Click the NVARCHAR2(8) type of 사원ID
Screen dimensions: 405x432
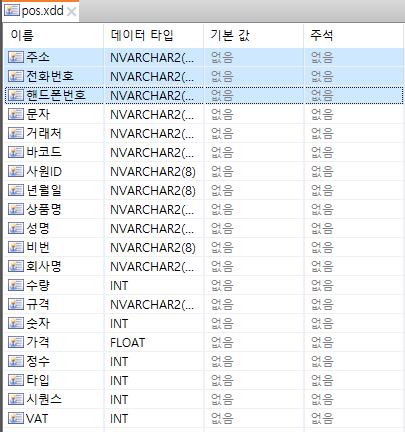(153, 172)
